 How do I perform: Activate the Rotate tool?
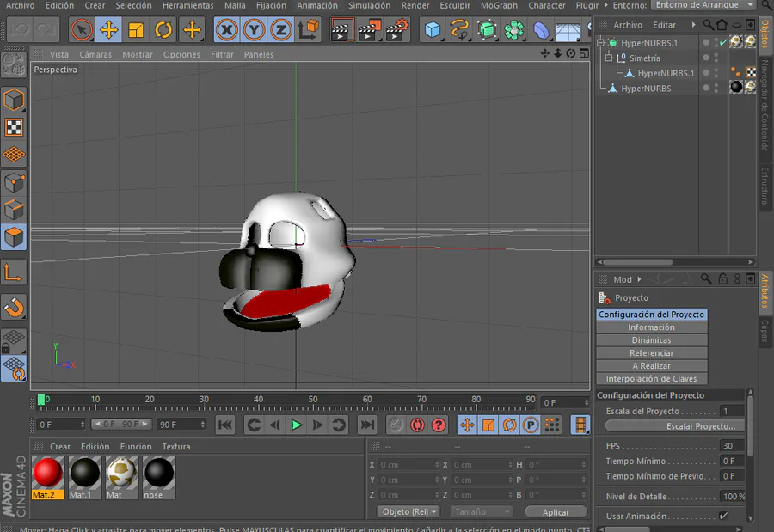(163, 31)
